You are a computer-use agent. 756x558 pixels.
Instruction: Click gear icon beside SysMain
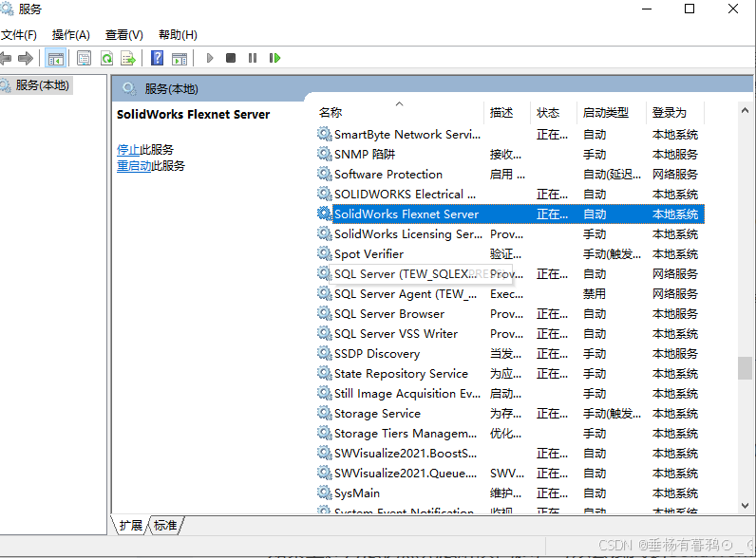tap(324, 493)
